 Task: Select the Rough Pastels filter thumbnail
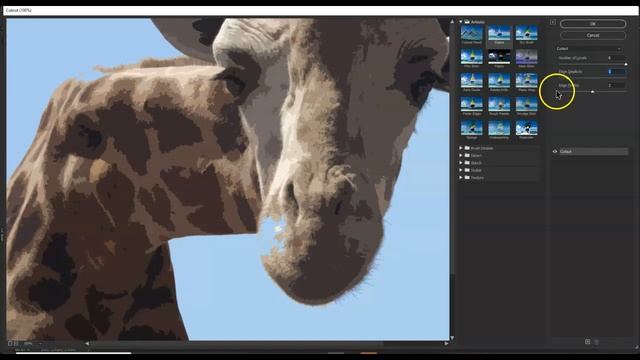[x=499, y=105]
